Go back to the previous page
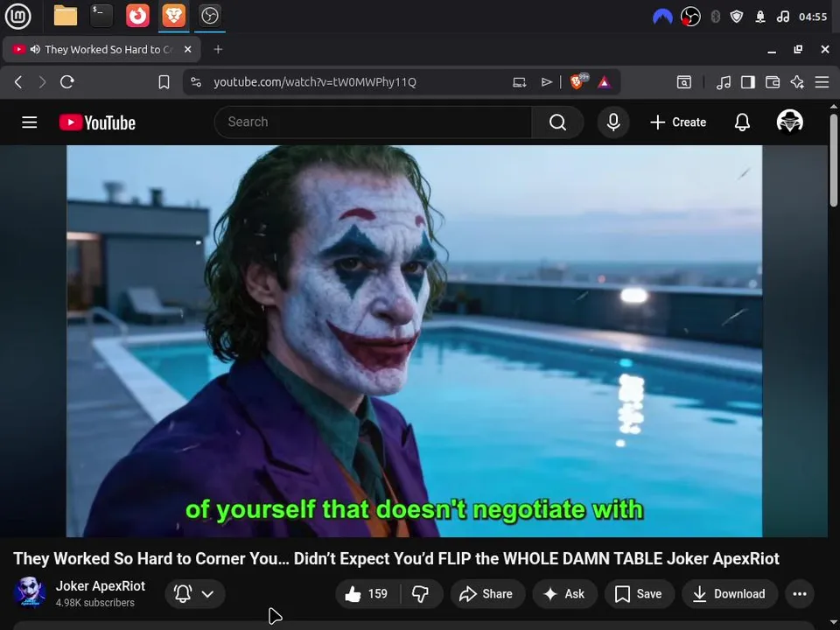Image resolution: width=840 pixels, height=630 pixels. [x=18, y=82]
